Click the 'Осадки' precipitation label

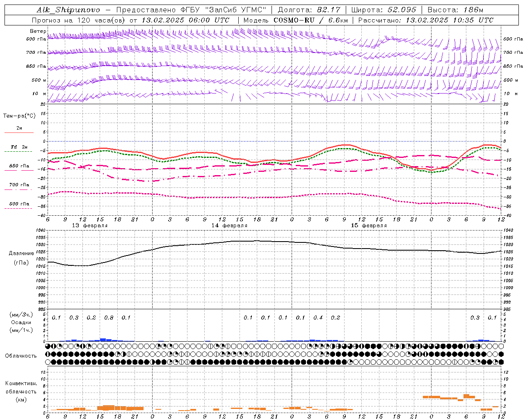pos(21,322)
